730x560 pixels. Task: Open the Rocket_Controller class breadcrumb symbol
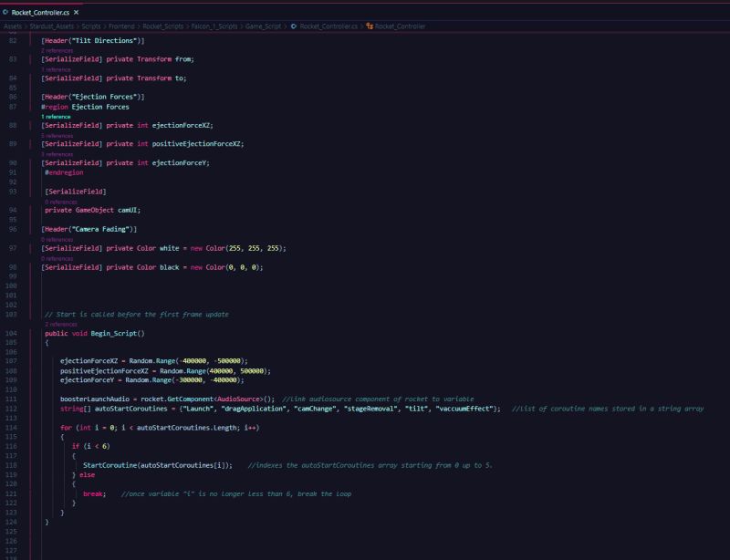(400, 26)
